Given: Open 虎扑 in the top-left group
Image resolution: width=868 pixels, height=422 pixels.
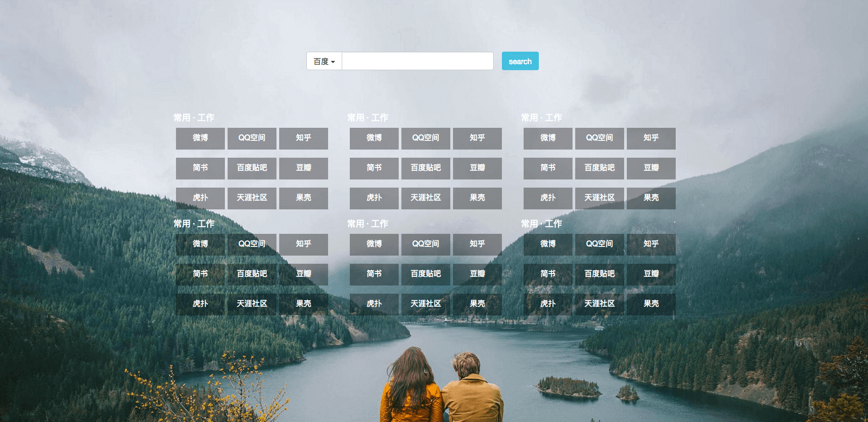Looking at the screenshot, I should [x=200, y=198].
